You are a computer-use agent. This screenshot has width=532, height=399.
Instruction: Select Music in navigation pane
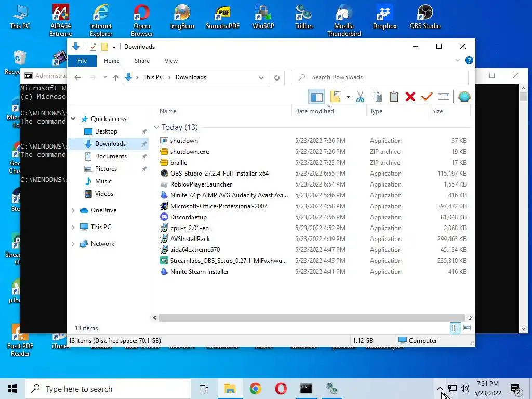[x=103, y=181]
